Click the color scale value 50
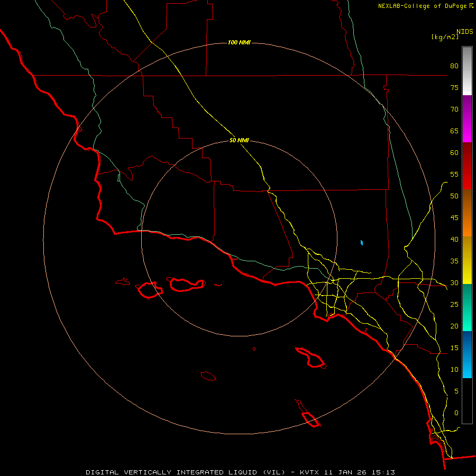Image resolution: width=476 pixels, height=476 pixels. coord(454,196)
